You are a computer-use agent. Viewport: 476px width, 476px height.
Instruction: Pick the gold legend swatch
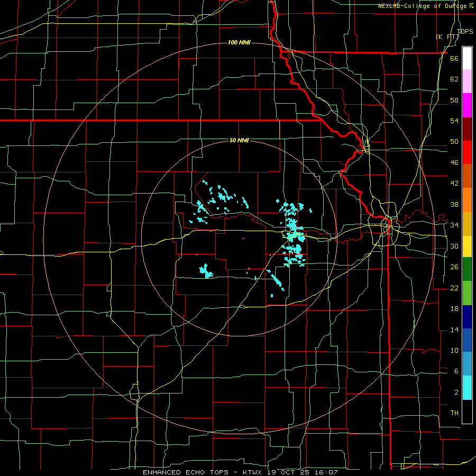click(x=467, y=224)
